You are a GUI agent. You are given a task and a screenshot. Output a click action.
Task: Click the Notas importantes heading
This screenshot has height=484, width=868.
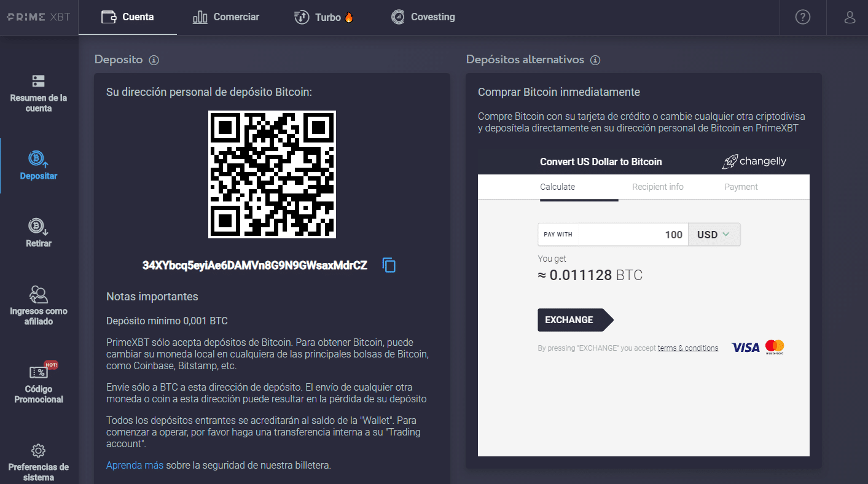[152, 297]
